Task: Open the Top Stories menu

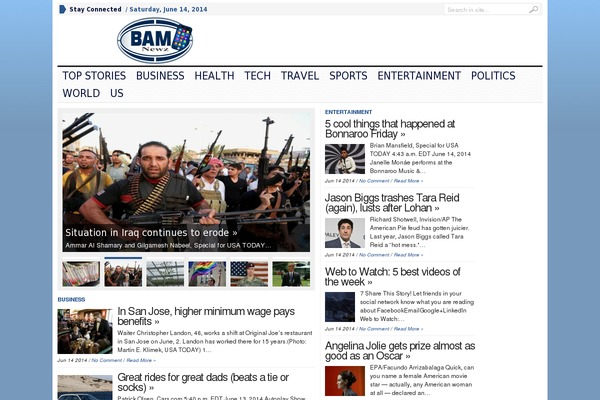Action: pyautogui.click(x=94, y=76)
